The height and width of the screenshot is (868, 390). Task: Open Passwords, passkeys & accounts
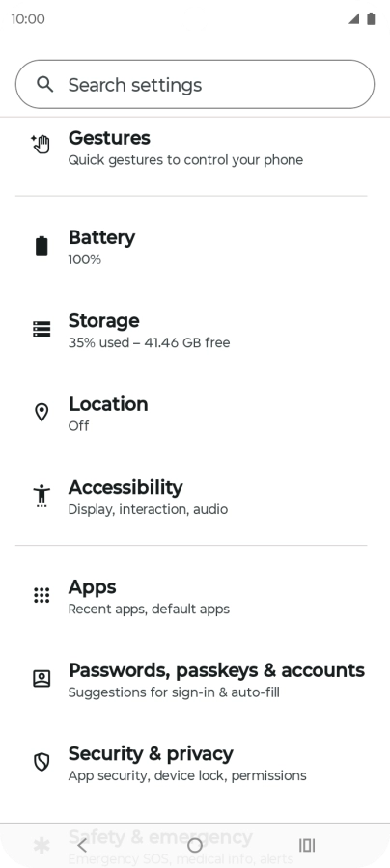click(x=195, y=680)
